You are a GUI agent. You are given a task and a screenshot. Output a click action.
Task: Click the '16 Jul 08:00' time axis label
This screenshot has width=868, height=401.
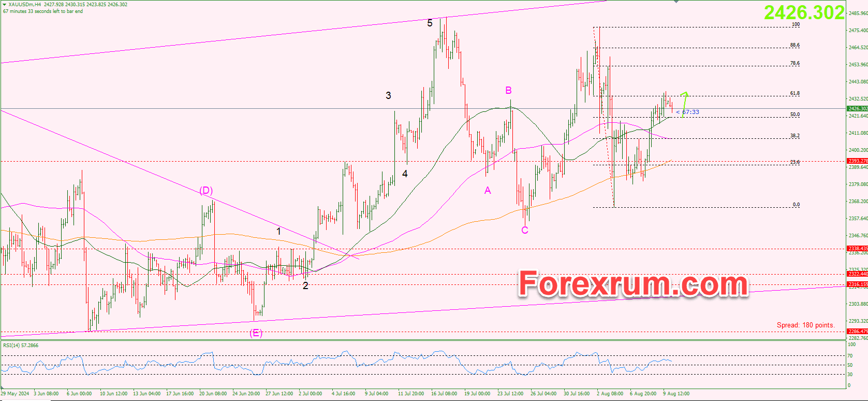click(x=444, y=394)
